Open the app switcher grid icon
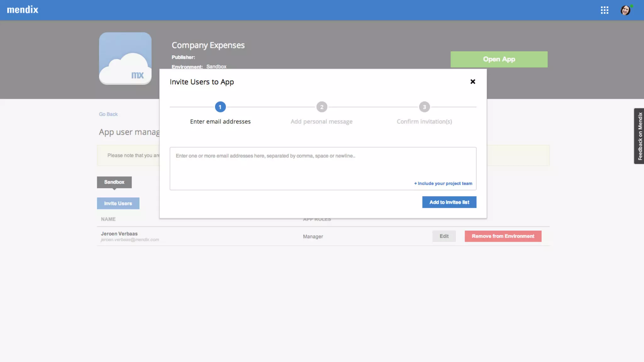The image size is (644, 362). pos(604,10)
